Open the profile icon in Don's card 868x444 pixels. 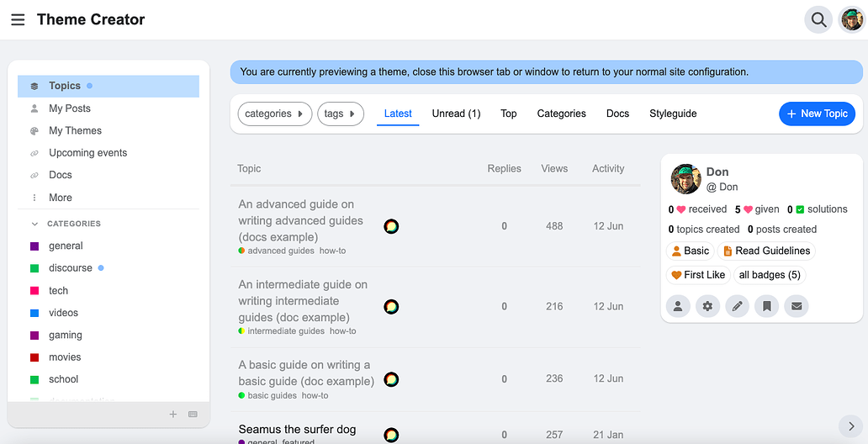tap(678, 307)
